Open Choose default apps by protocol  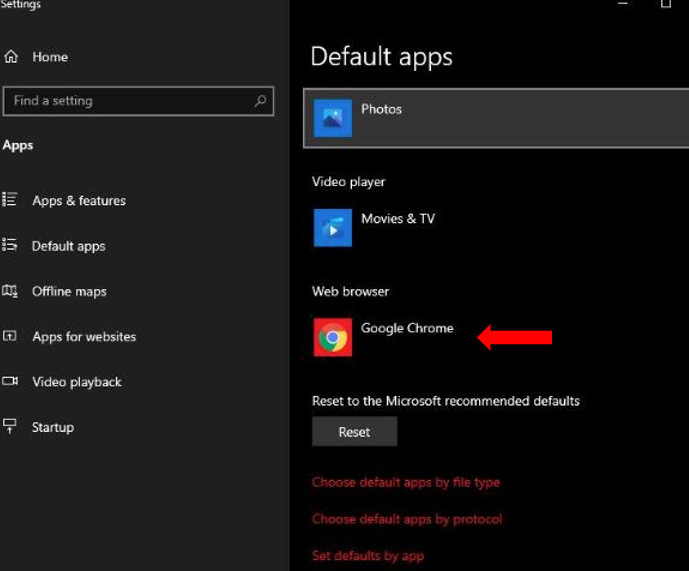[x=407, y=520]
